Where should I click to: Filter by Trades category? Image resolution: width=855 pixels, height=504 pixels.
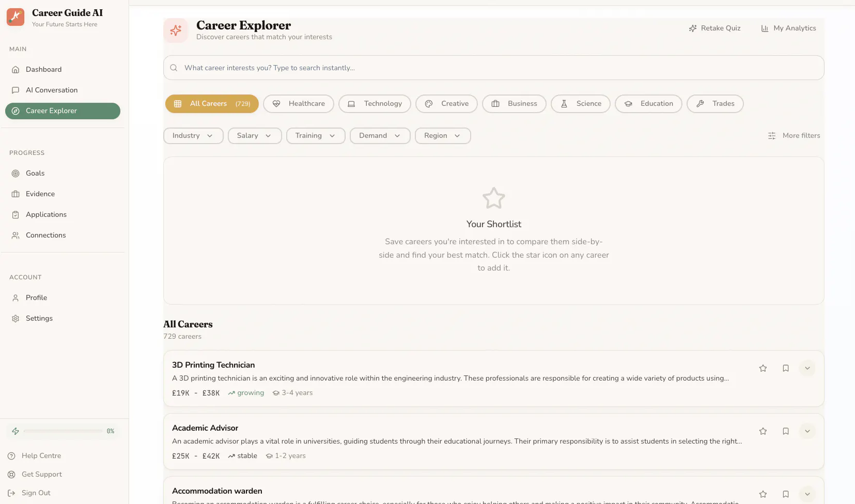715,104
